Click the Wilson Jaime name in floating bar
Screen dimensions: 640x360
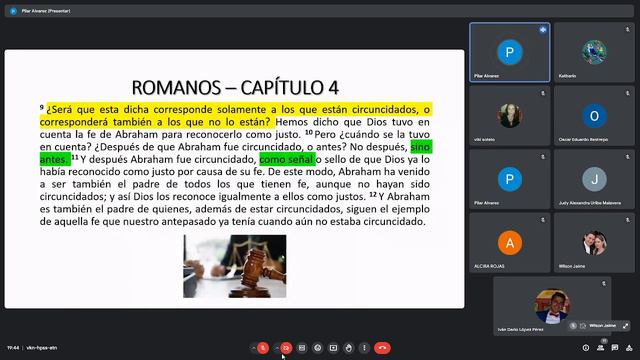[x=602, y=326]
